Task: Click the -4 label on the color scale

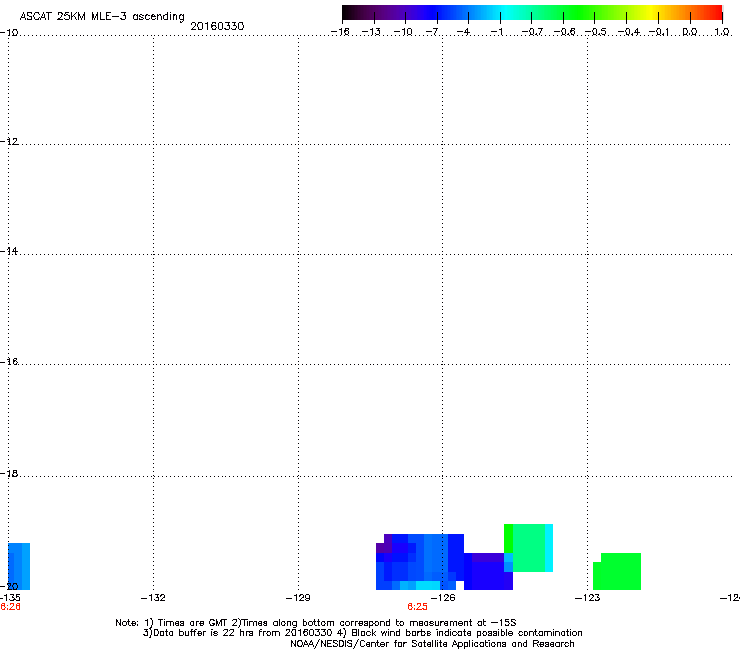Action: coord(463,32)
